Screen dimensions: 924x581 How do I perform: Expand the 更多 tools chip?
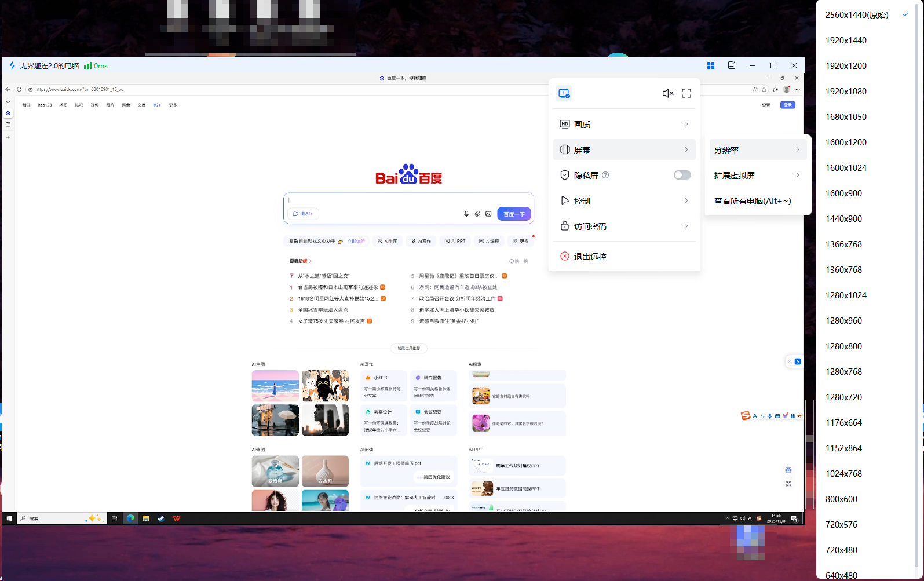click(521, 241)
